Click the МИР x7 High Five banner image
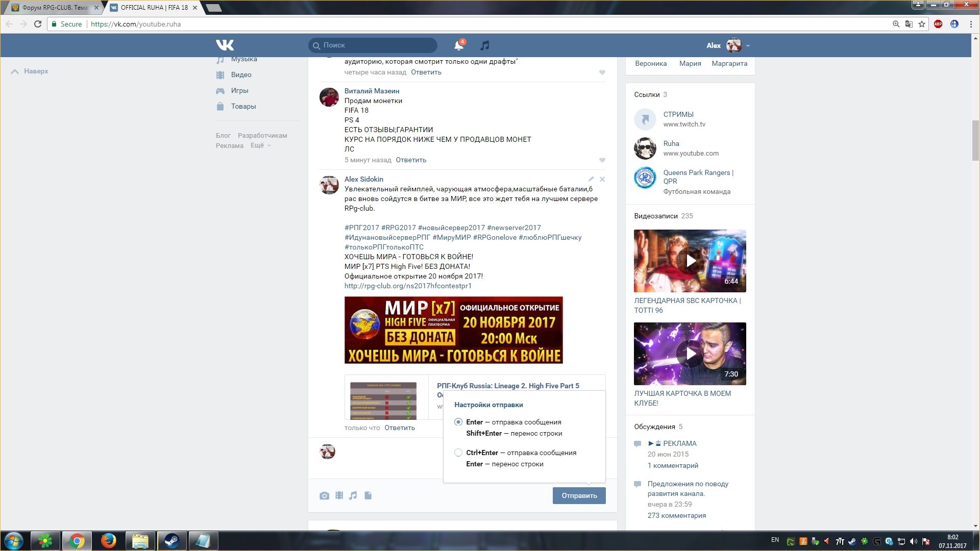 [454, 330]
